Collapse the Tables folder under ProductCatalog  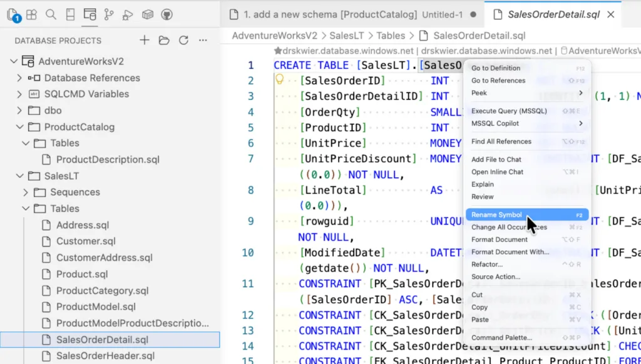(x=26, y=143)
